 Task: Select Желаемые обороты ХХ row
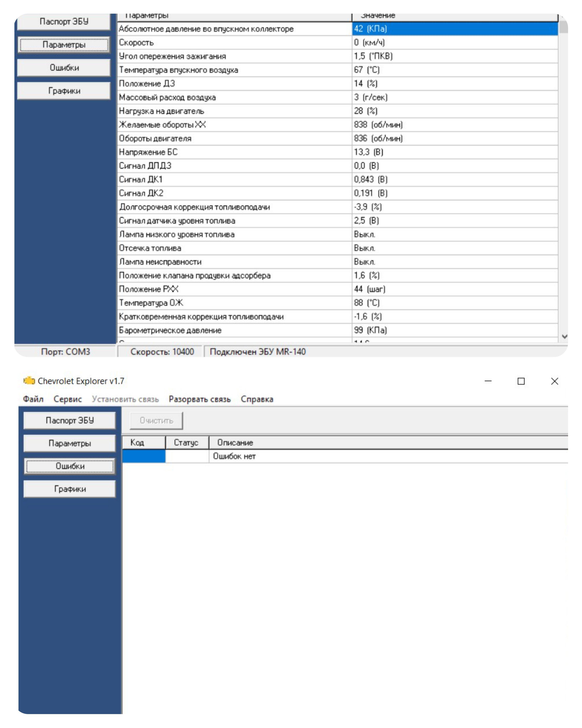coord(337,125)
